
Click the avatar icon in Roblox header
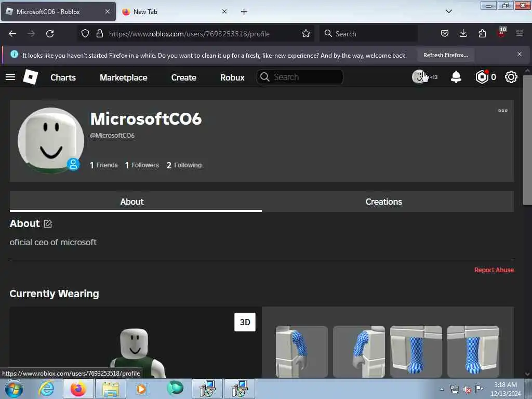coord(419,77)
